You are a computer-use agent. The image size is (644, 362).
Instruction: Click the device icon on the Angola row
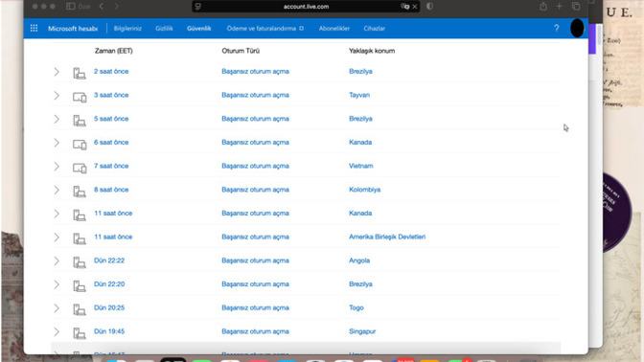point(80,262)
